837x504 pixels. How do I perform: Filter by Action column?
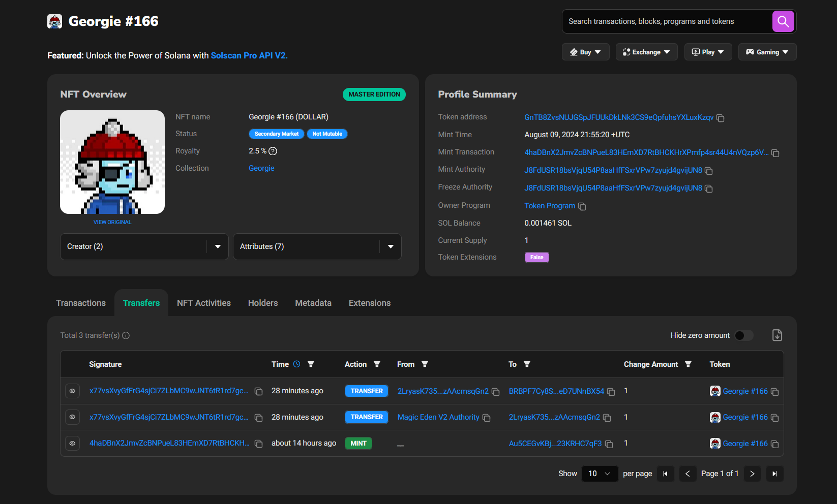[377, 364]
